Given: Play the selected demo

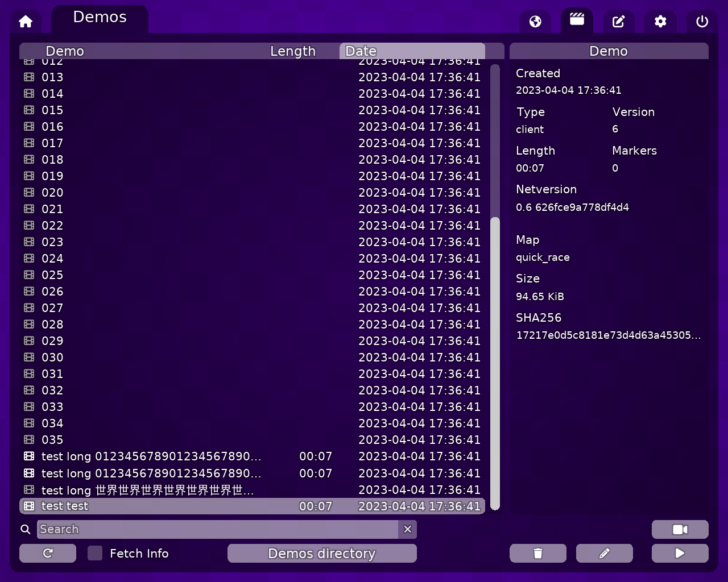Looking at the screenshot, I should [680, 553].
